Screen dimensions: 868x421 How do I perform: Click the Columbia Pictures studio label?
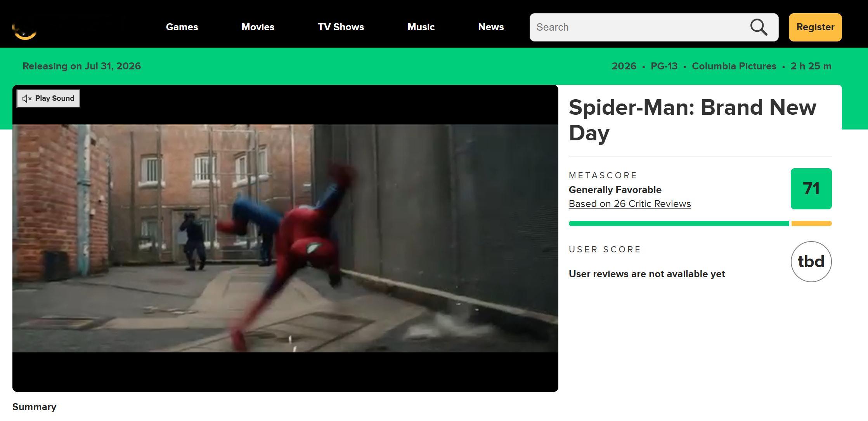(734, 66)
